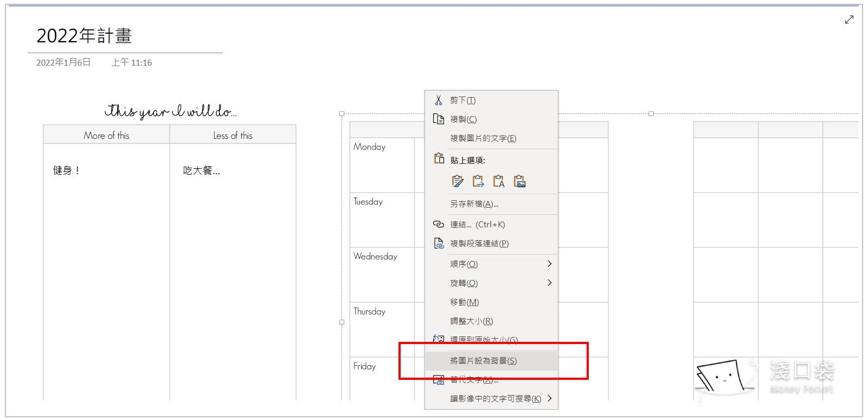The image size is (868, 420).
Task: Choose paste as Picture icon
Action: (x=519, y=181)
